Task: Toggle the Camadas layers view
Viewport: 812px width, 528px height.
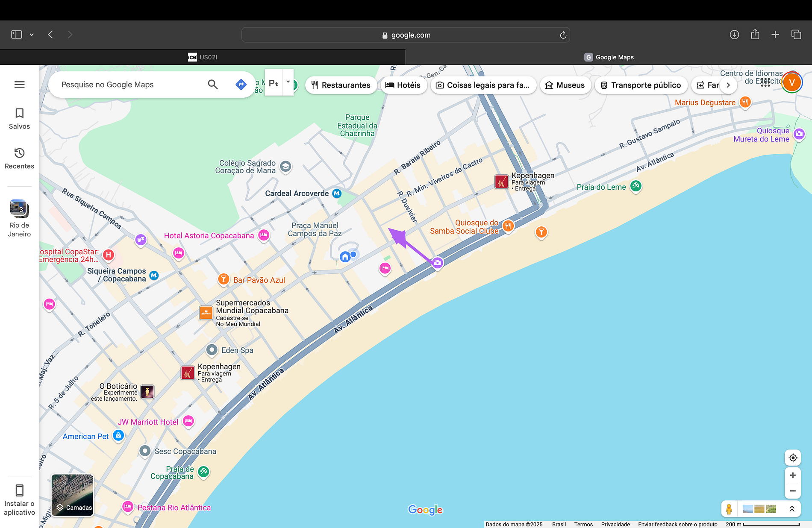Action: pos(73,495)
